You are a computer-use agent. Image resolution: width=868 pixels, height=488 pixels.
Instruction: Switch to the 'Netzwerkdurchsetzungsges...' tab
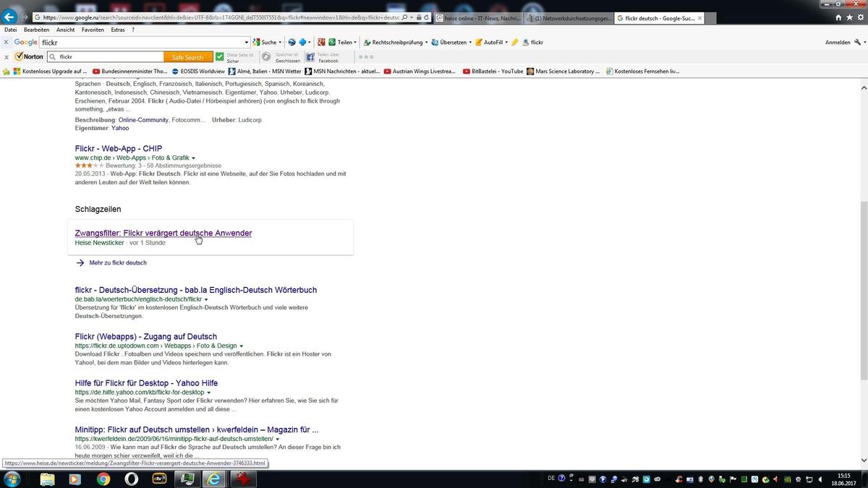tap(569, 17)
